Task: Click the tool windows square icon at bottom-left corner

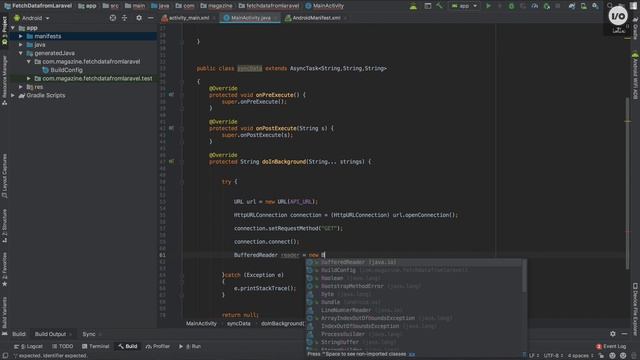Action: tap(5, 356)
